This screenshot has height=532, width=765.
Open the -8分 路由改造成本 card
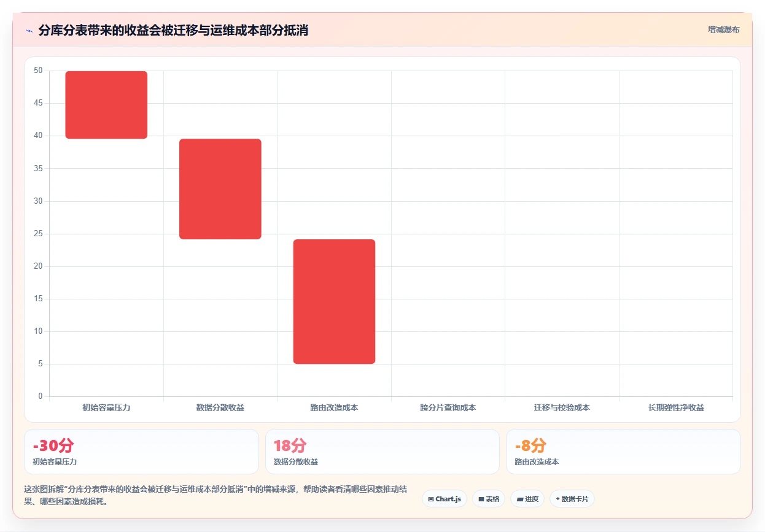click(623, 452)
